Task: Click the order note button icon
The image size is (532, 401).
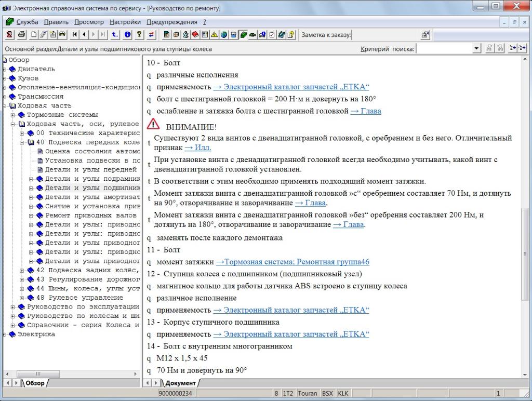Action: coord(425,35)
